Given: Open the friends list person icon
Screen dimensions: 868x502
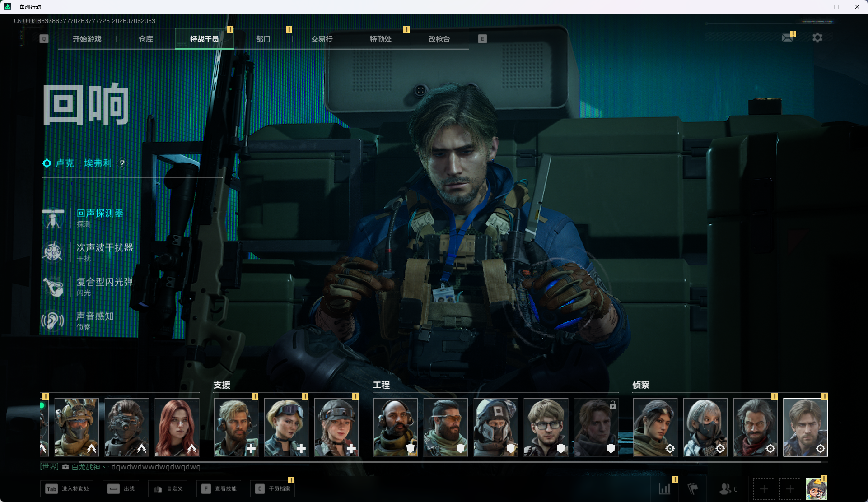Looking at the screenshot, I should [725, 489].
